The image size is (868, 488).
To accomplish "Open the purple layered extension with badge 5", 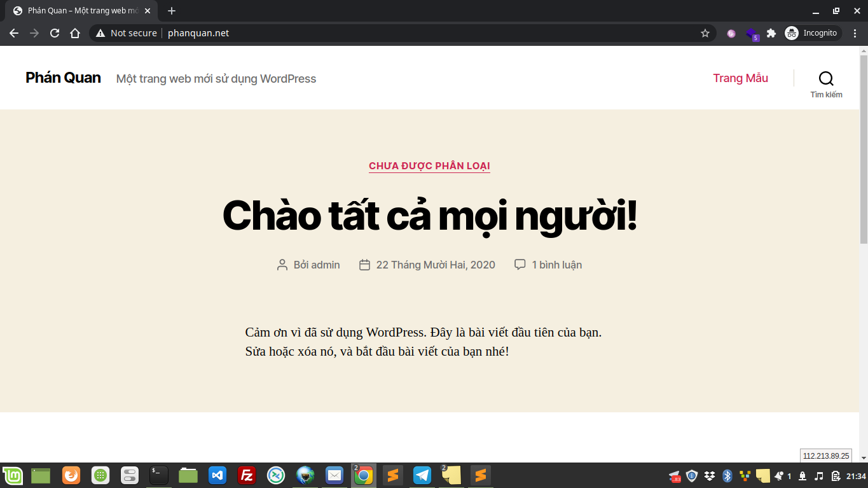I will [752, 34].
